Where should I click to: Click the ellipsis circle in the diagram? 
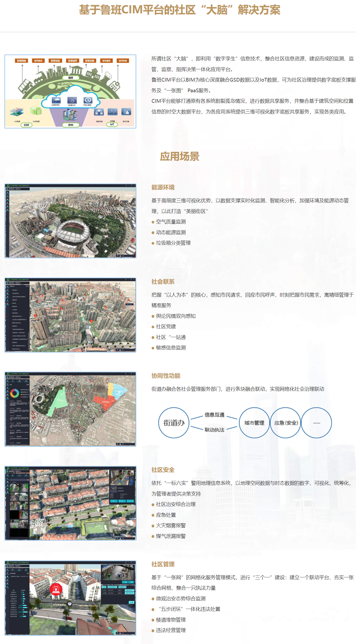317,423
